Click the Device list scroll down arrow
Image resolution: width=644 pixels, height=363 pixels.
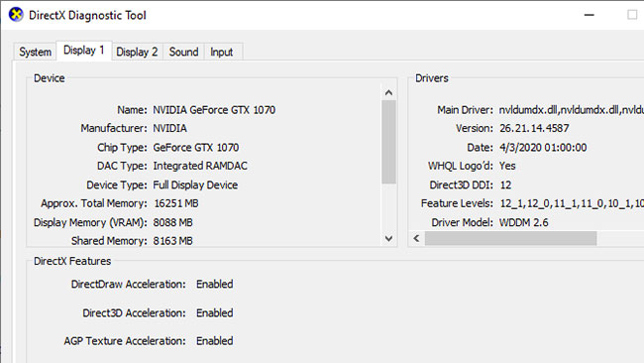tap(388, 238)
